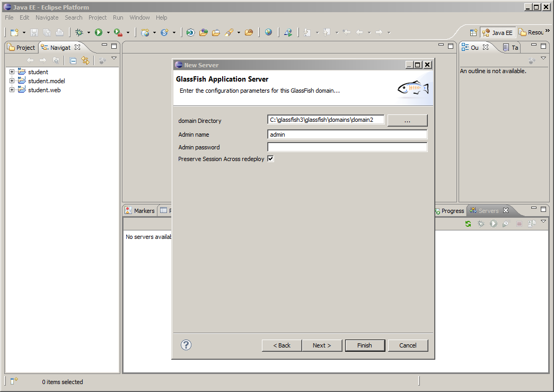
Task: Click the Stop server square icon
Action: [519, 224]
